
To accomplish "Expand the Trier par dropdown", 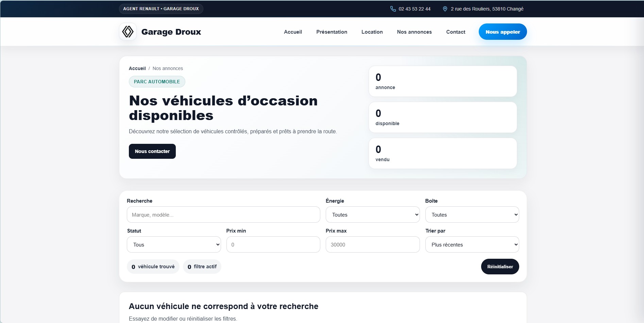I will [472, 244].
